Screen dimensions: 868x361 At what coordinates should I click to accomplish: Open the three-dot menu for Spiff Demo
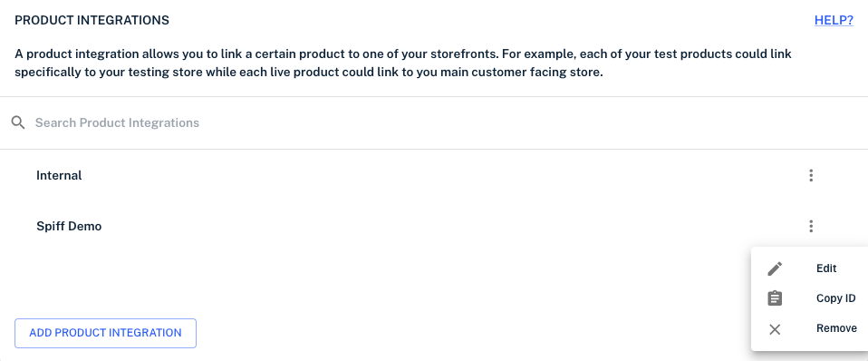coord(811,226)
